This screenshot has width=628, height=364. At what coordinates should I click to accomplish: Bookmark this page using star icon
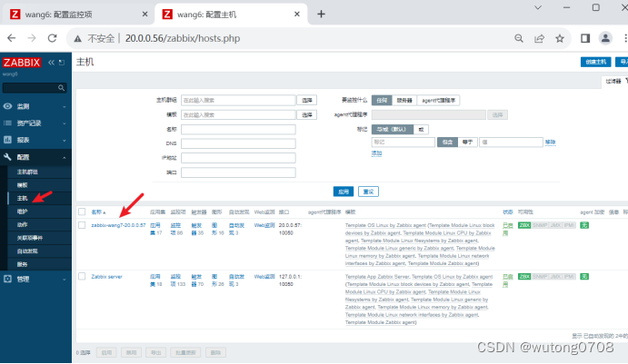(560, 38)
